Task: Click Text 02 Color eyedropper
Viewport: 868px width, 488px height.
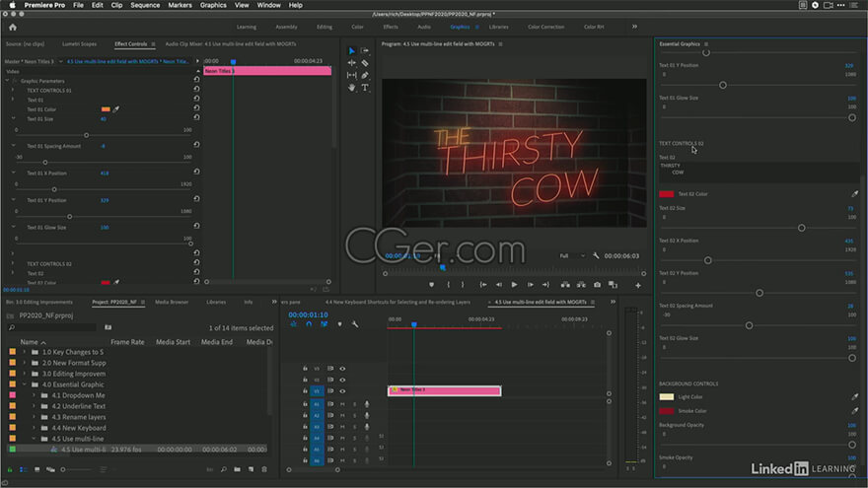Action: coord(855,193)
